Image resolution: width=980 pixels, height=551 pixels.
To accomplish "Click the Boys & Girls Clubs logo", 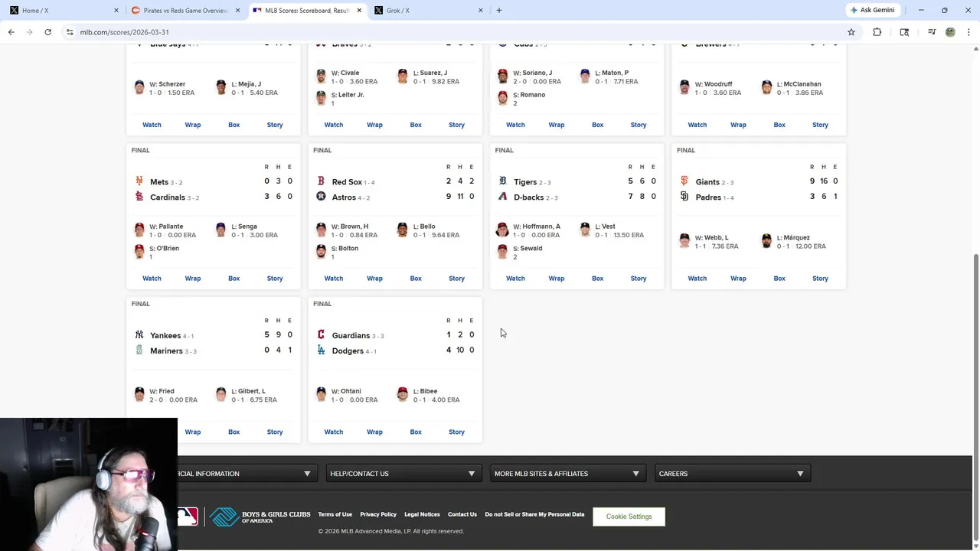I will tap(260, 517).
